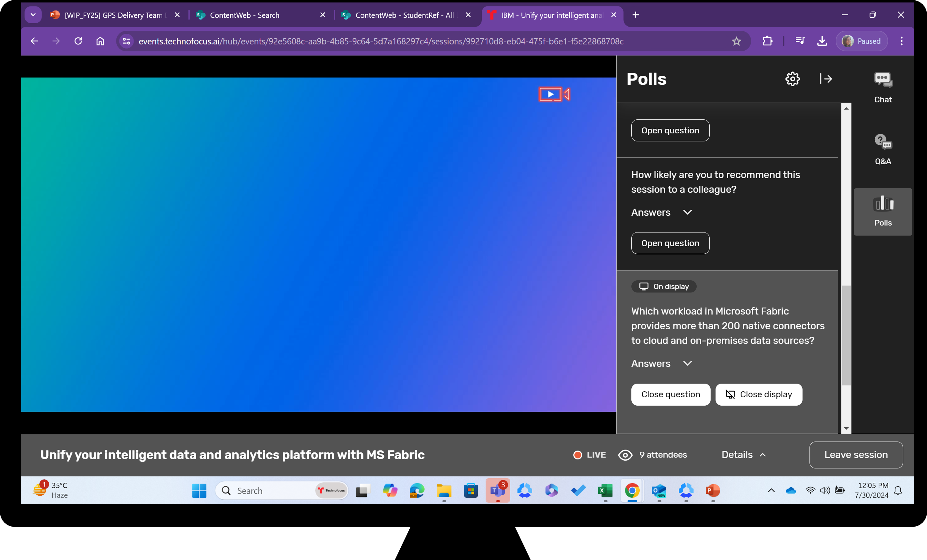Click the attendees eye icon
This screenshot has width=927, height=560.
point(625,455)
